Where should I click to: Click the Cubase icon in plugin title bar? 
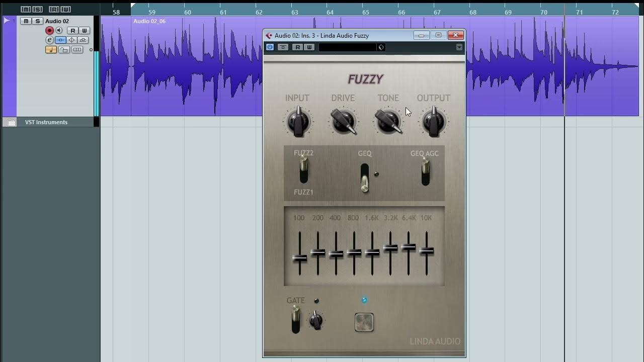point(269,36)
